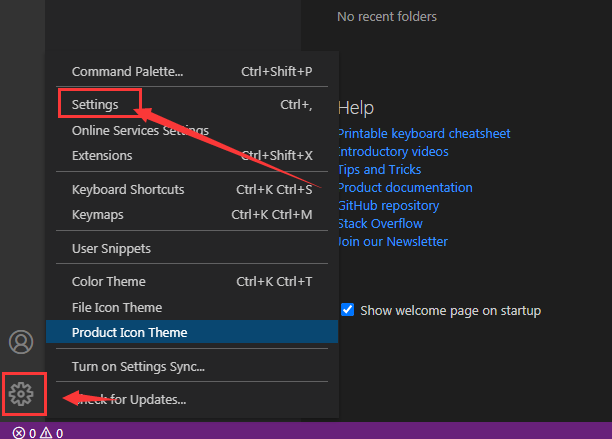Open Online Services Settings

tap(140, 130)
